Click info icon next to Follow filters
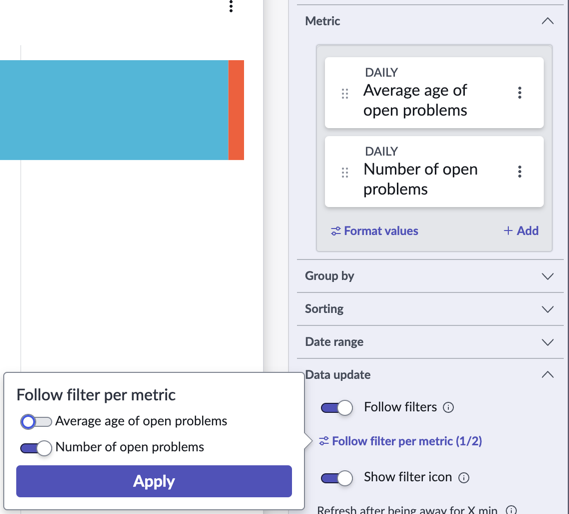Viewport: 569px width, 514px height. [x=448, y=407]
